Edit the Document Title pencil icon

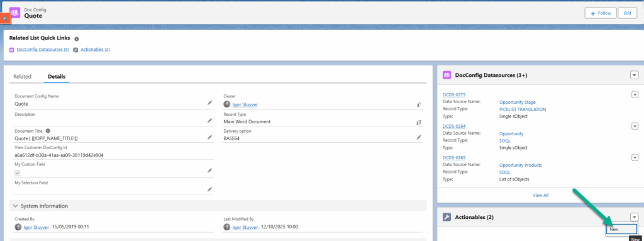tap(209, 137)
